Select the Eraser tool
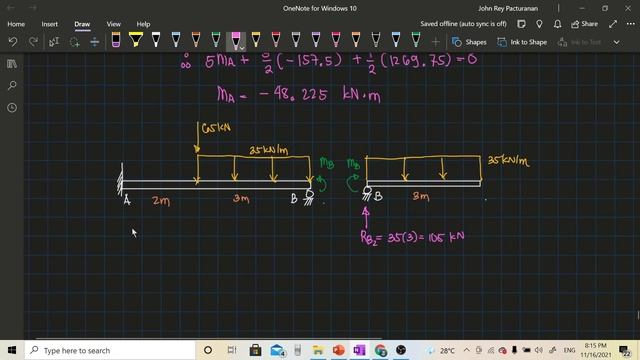 pos(116,40)
